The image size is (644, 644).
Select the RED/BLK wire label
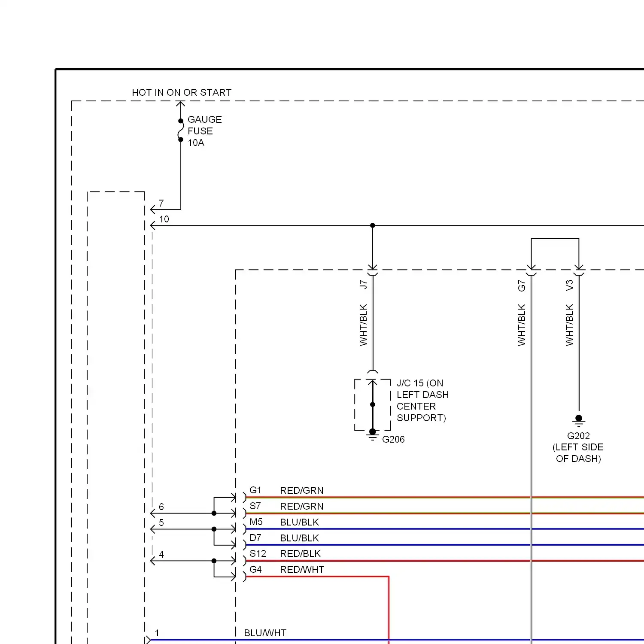click(x=300, y=553)
